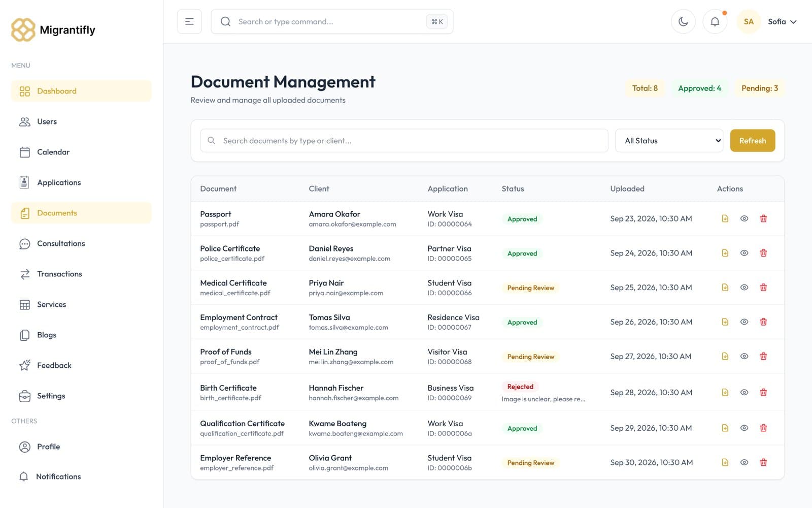Download the Medical Certificate file
This screenshot has height=508, width=812.
tap(725, 288)
